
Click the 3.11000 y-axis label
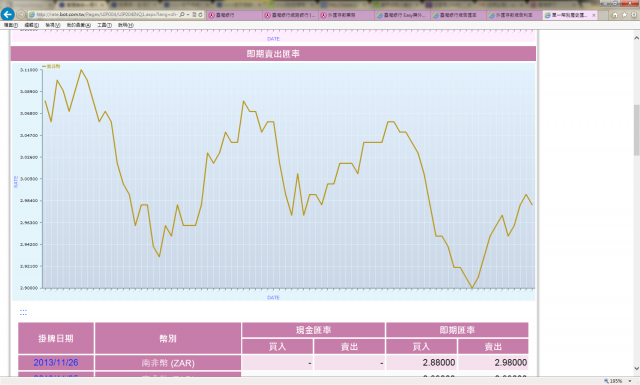coord(29,70)
